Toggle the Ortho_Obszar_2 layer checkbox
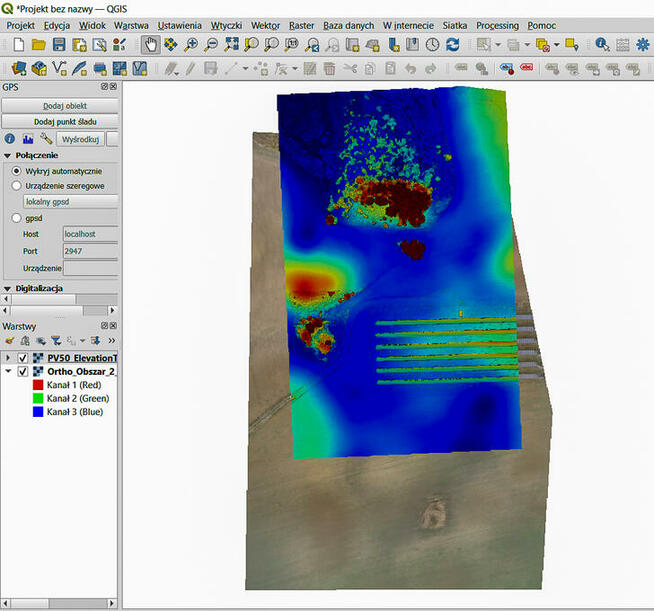Viewport: 654px width, 611px height. point(22,371)
